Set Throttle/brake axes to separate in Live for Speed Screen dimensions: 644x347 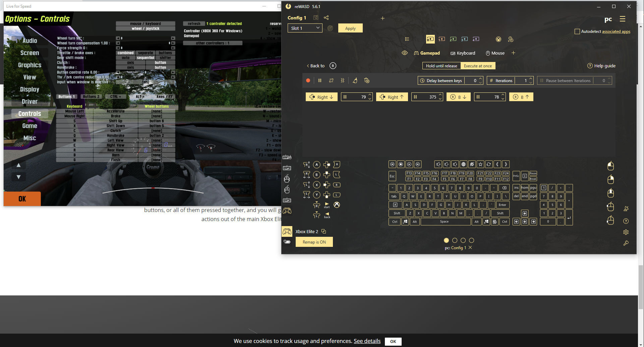coord(145,53)
